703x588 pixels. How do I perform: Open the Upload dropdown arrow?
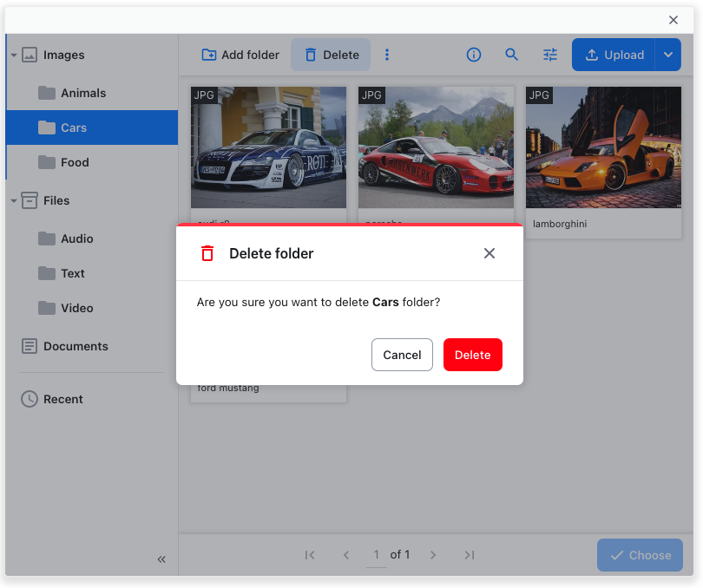(668, 54)
